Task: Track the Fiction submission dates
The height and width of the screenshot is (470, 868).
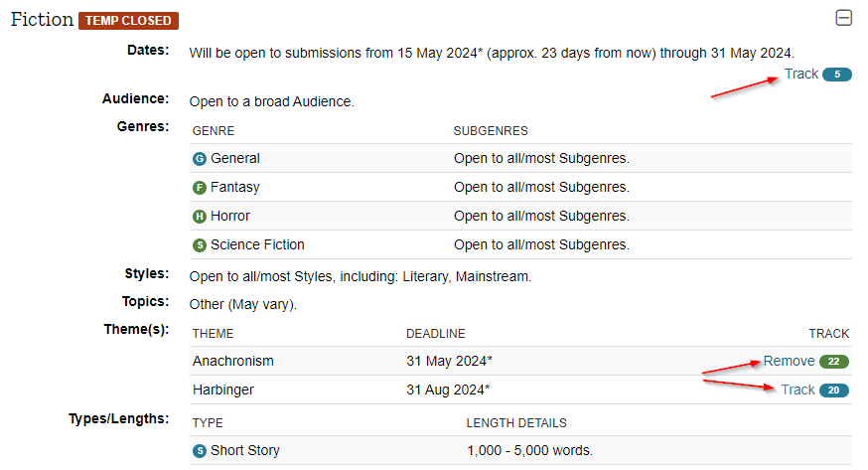Action: click(801, 74)
